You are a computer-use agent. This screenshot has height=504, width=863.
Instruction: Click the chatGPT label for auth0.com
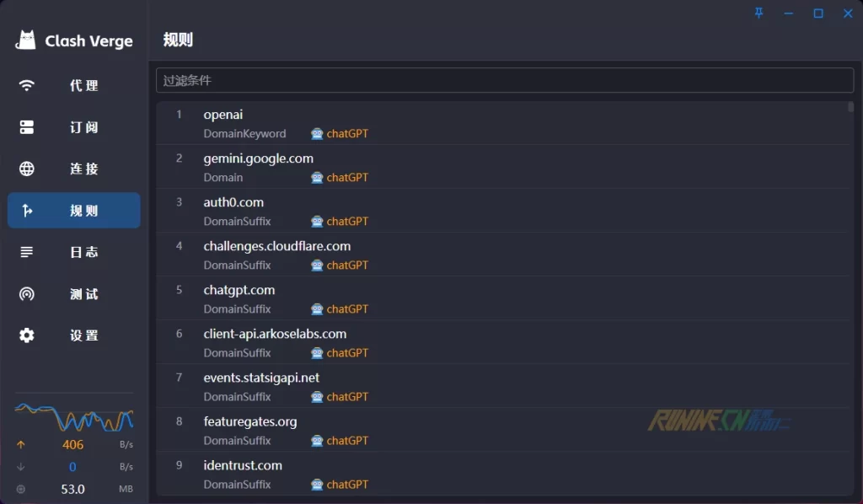pos(347,222)
